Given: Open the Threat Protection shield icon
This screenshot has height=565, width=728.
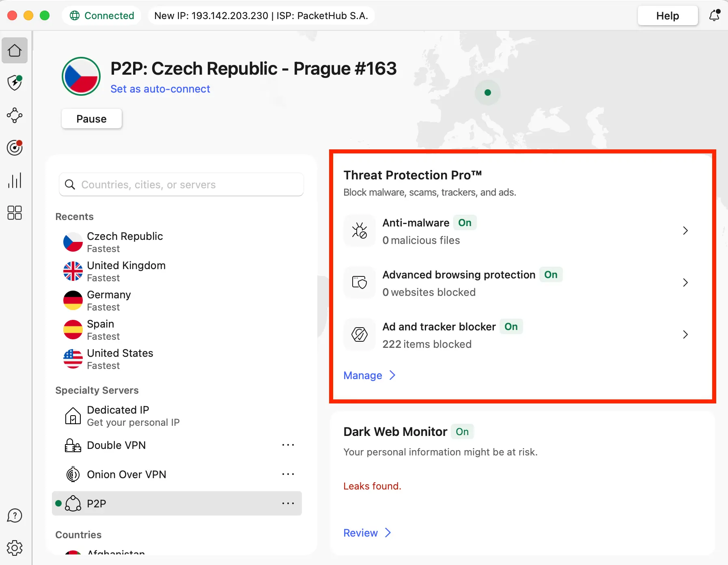Looking at the screenshot, I should 15,83.
